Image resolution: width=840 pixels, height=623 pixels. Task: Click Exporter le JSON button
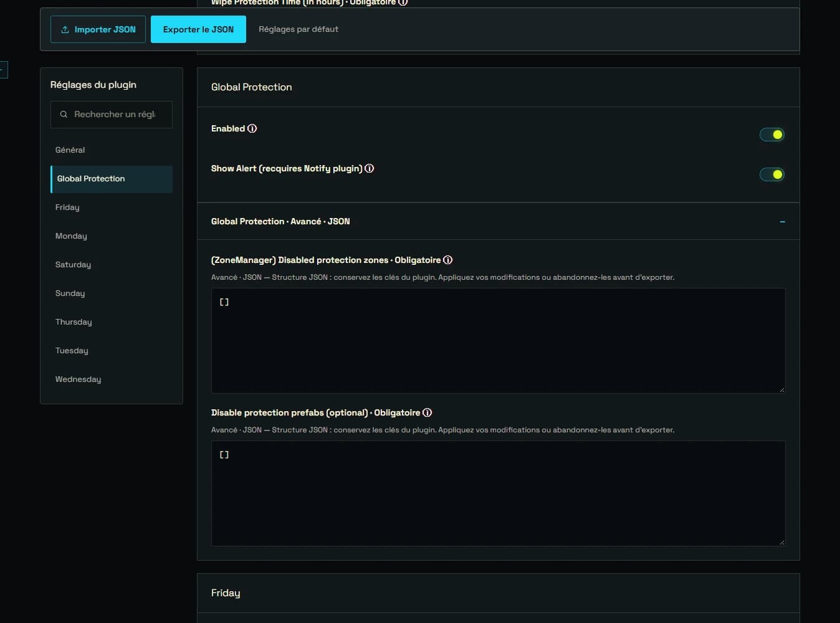(x=198, y=29)
